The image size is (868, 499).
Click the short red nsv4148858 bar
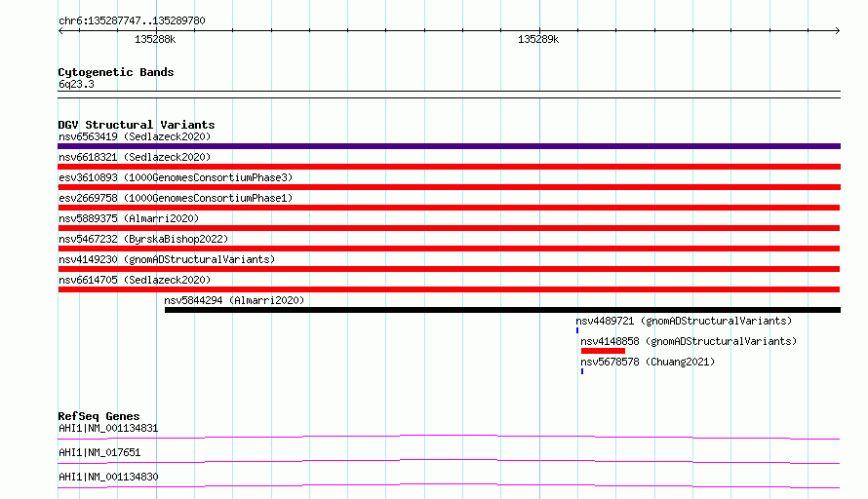click(x=603, y=351)
